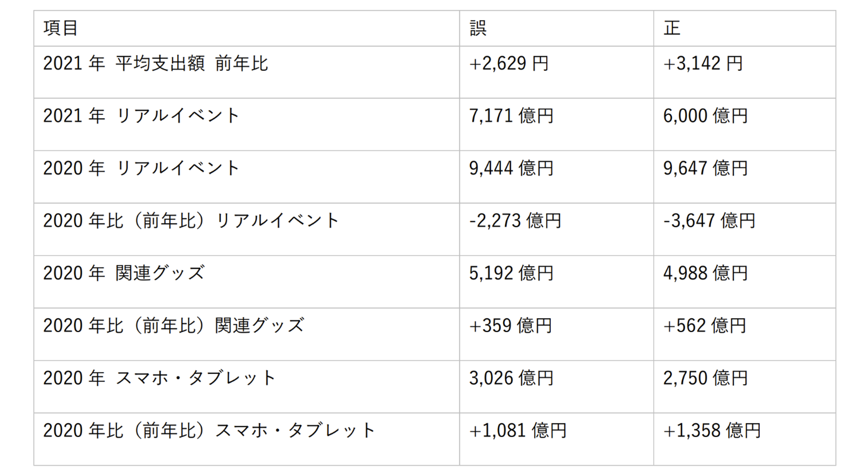The height and width of the screenshot is (475, 868).
Task: Select the 9,647億円 value
Action: pyautogui.click(x=705, y=168)
